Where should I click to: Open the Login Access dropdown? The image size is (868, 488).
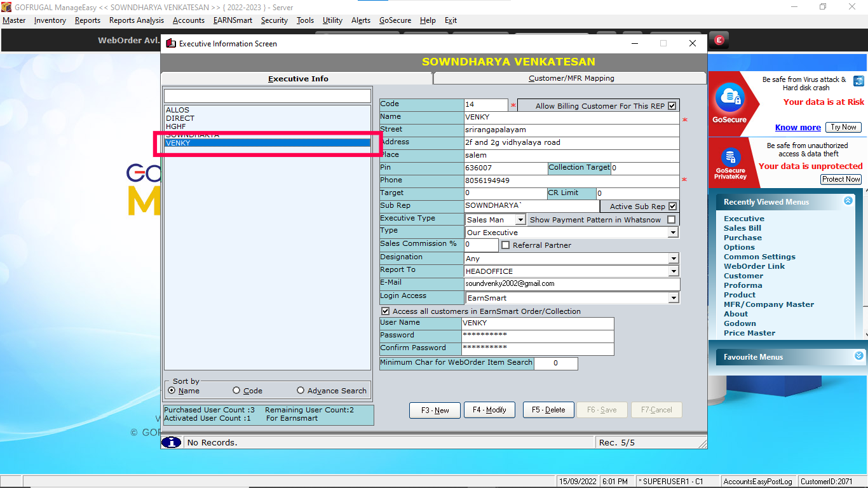pyautogui.click(x=674, y=297)
